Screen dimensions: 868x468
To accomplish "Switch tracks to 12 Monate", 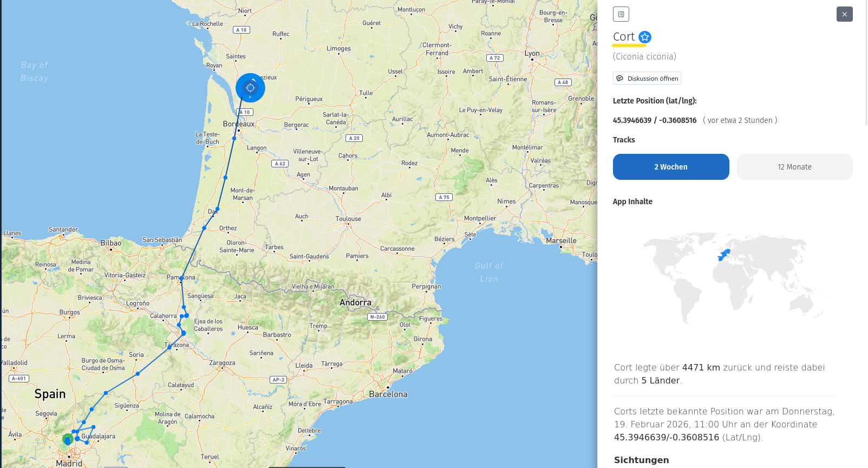I will [794, 167].
